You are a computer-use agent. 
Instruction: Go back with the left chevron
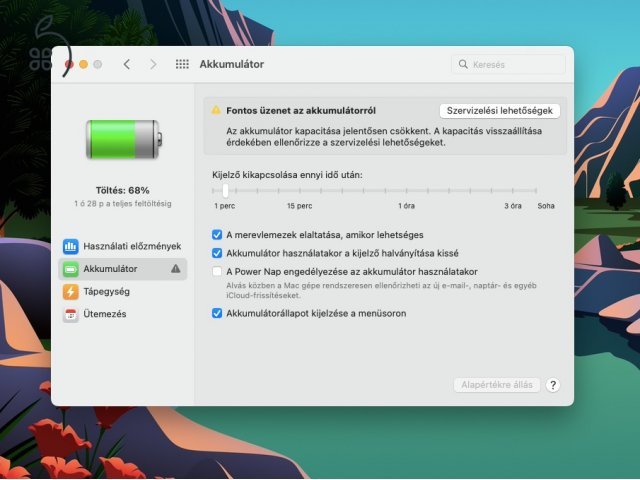coord(127,64)
